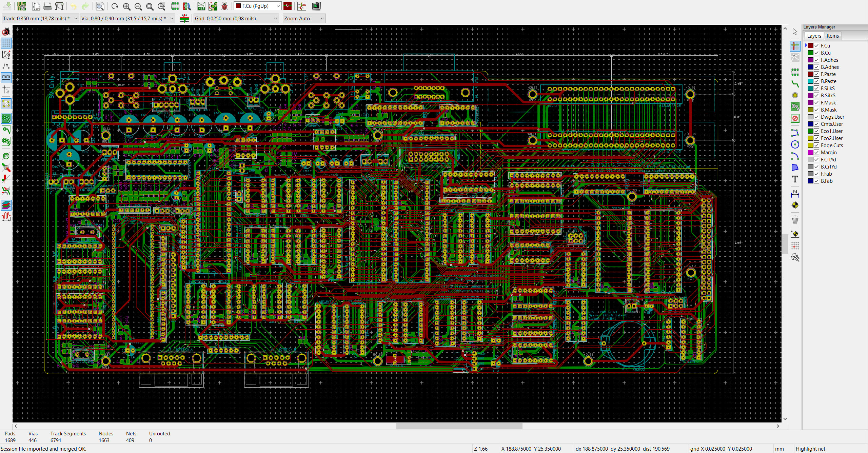
Task: Click the Margin layer color swatch
Action: [x=810, y=152]
